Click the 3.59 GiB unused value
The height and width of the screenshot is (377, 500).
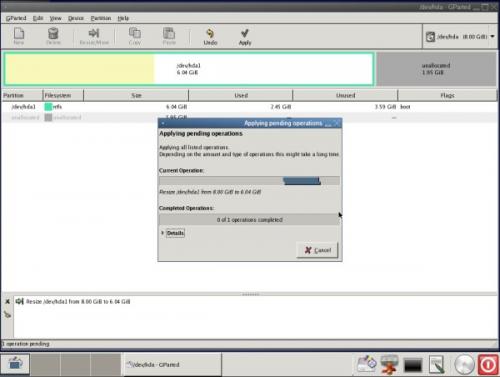point(385,107)
